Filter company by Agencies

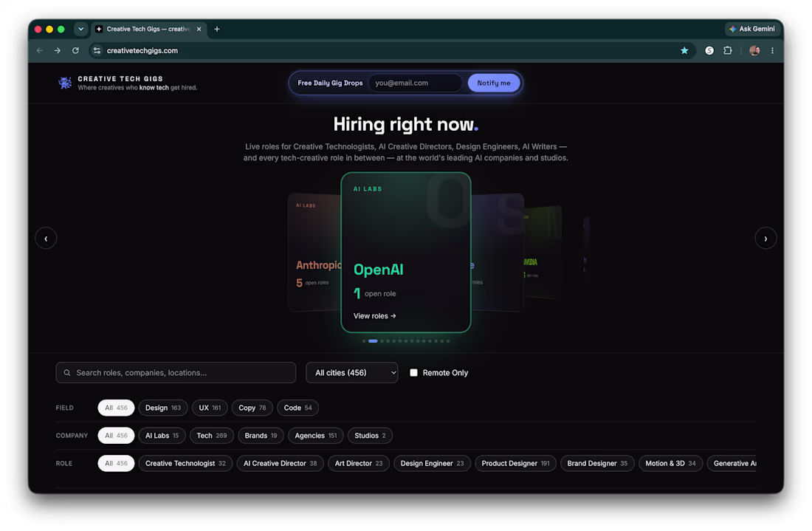click(316, 436)
